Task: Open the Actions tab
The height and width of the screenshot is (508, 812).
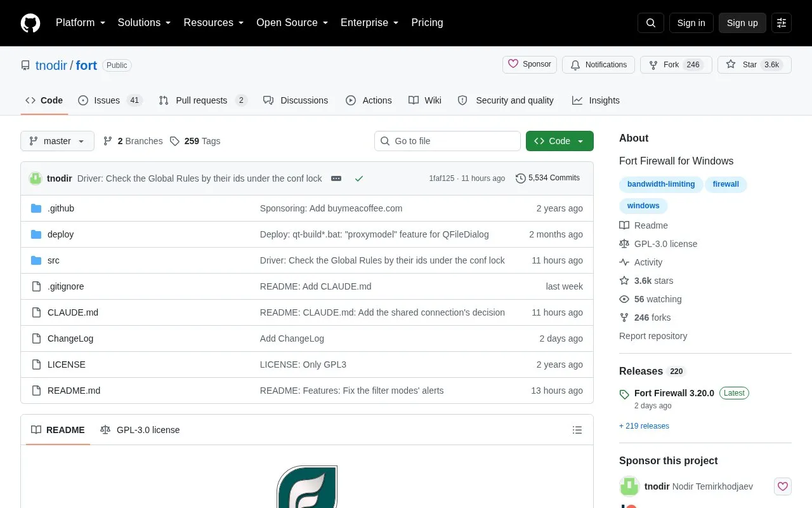Action: coord(369,100)
